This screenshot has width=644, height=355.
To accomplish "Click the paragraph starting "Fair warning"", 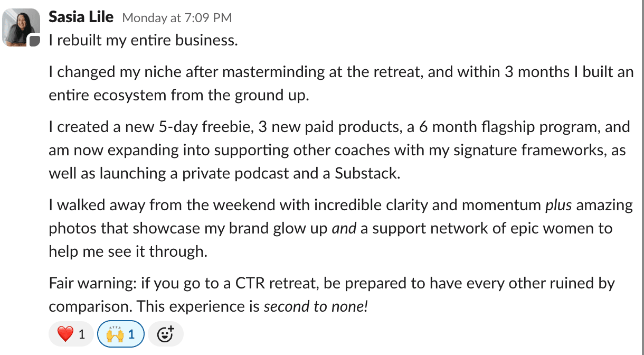I will pos(332,294).
